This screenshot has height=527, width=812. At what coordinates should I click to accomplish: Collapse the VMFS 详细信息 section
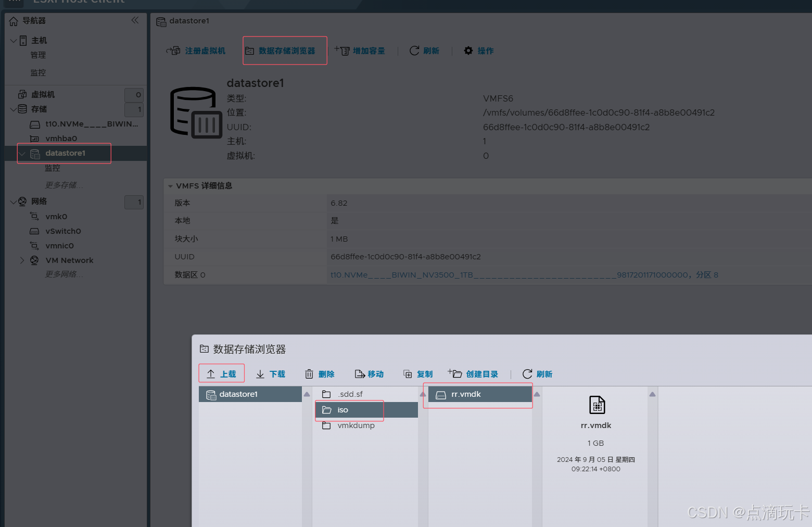170,186
